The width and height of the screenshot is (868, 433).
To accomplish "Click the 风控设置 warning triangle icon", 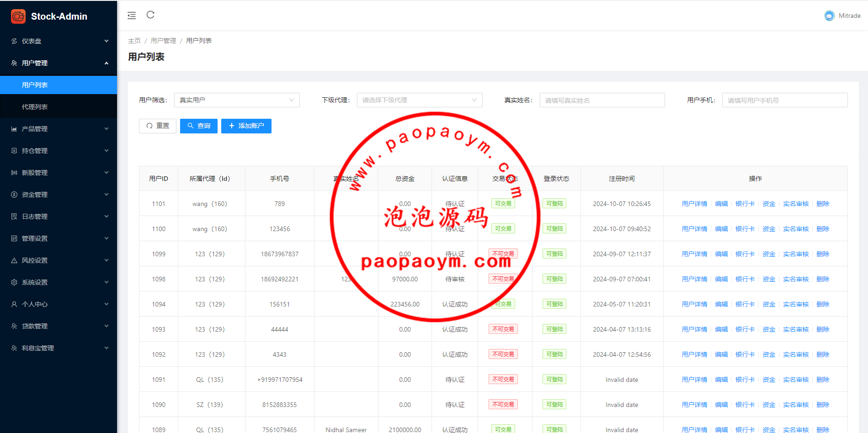I will point(14,260).
